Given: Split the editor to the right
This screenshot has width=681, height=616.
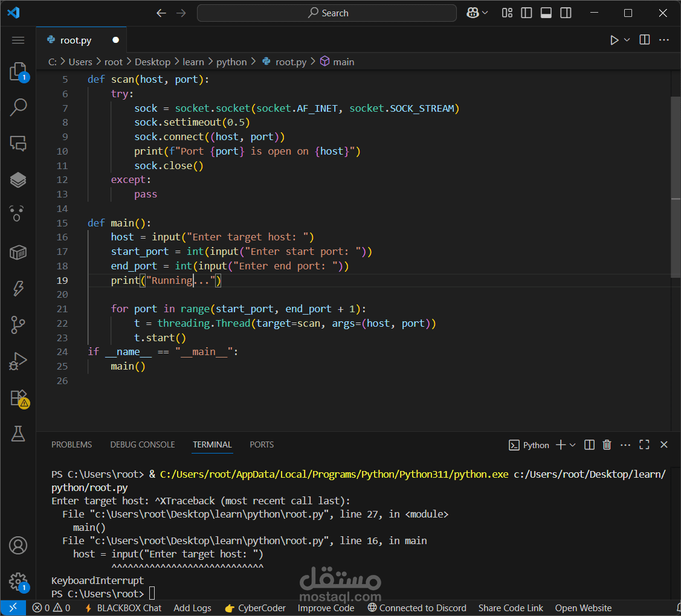Looking at the screenshot, I should (645, 40).
